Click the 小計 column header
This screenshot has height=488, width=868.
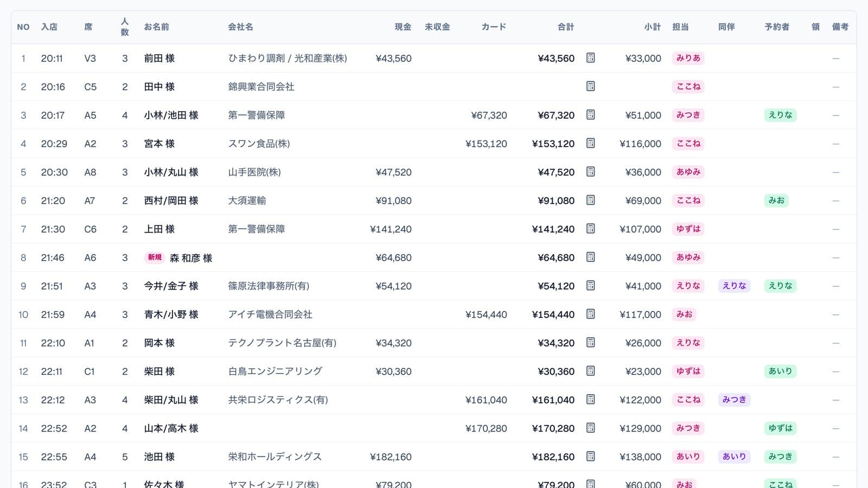[x=653, y=27]
